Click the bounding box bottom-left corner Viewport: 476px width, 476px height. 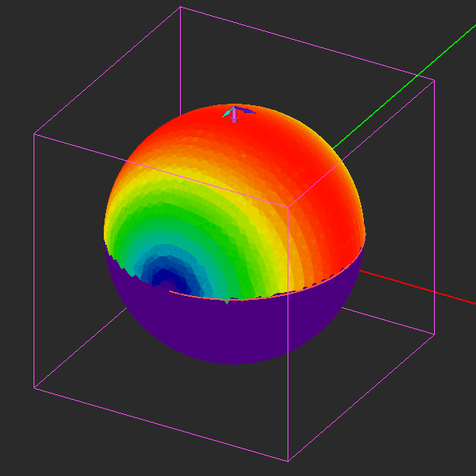tap(34, 388)
